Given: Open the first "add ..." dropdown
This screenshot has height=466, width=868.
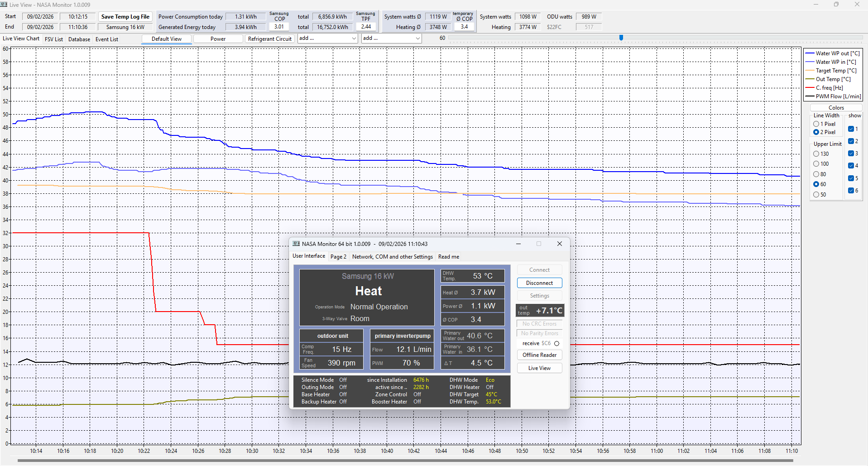Looking at the screenshot, I should [x=328, y=38].
